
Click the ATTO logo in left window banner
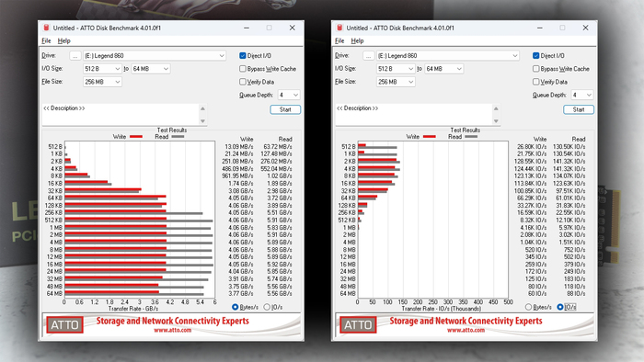pos(65,324)
